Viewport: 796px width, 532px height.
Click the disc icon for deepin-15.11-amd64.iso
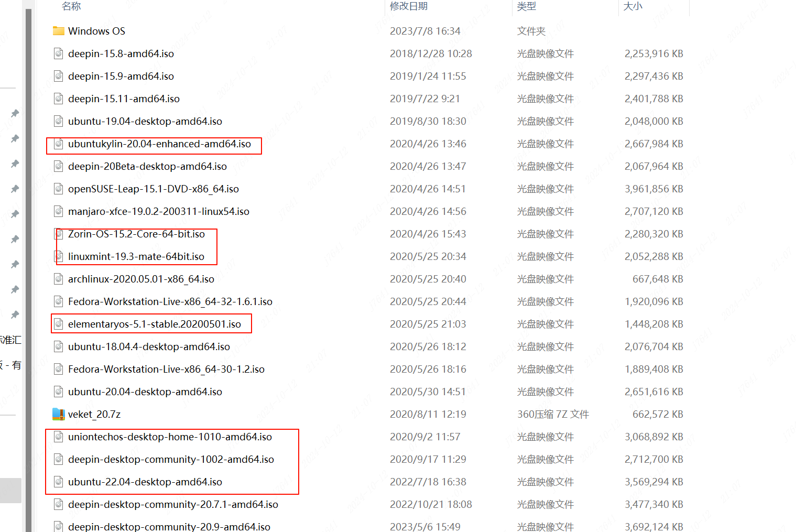59,99
